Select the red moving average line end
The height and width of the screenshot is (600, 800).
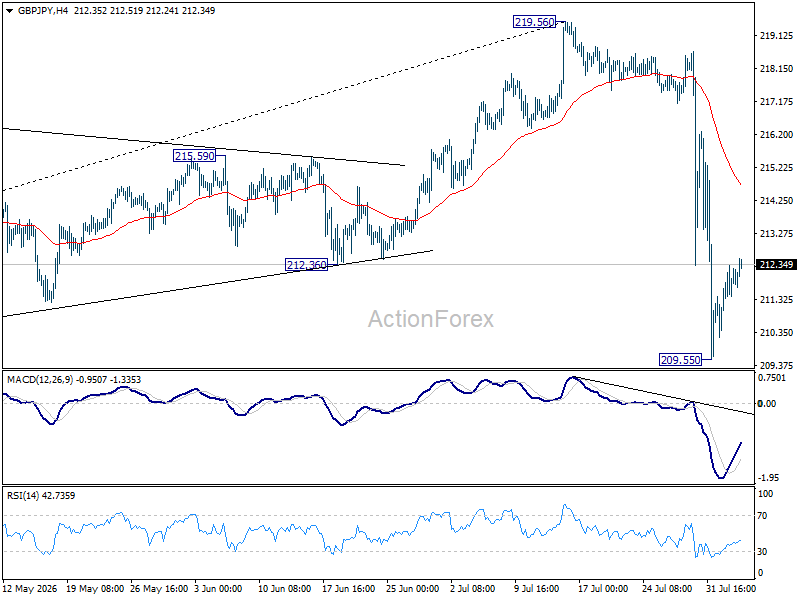[739, 183]
